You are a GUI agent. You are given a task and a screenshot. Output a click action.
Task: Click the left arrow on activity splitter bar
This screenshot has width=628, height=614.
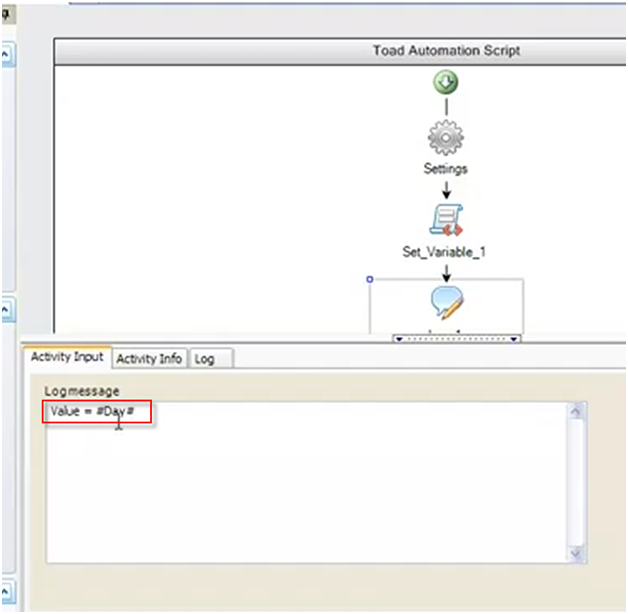399,339
